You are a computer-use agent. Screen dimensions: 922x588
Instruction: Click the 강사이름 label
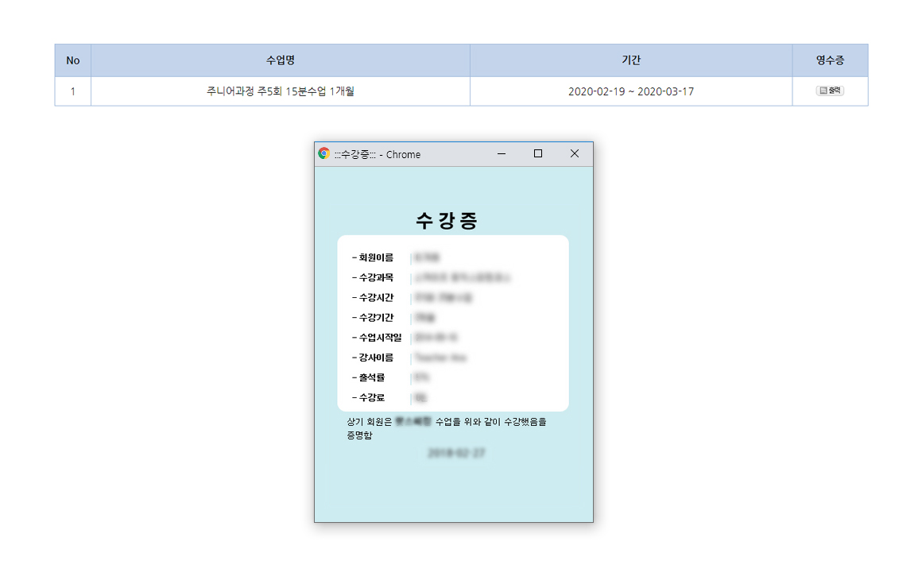point(375,358)
